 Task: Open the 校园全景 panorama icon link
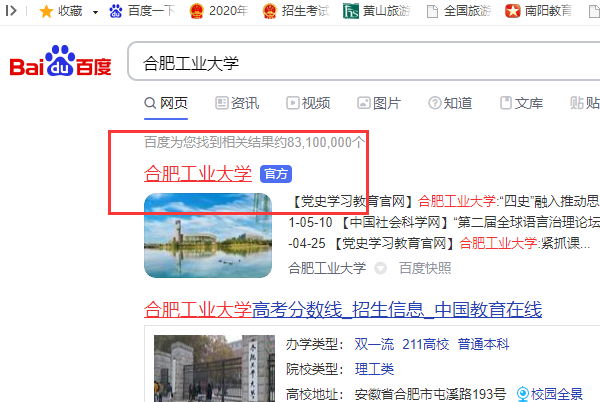click(x=550, y=394)
